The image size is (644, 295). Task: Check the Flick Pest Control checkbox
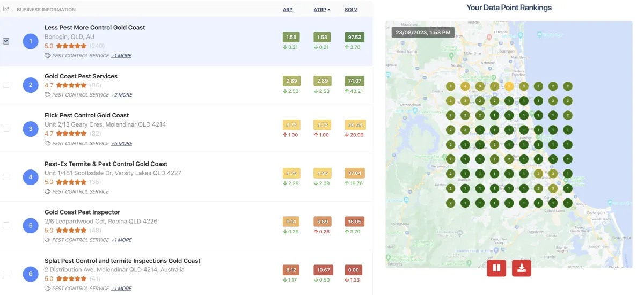tap(6, 129)
